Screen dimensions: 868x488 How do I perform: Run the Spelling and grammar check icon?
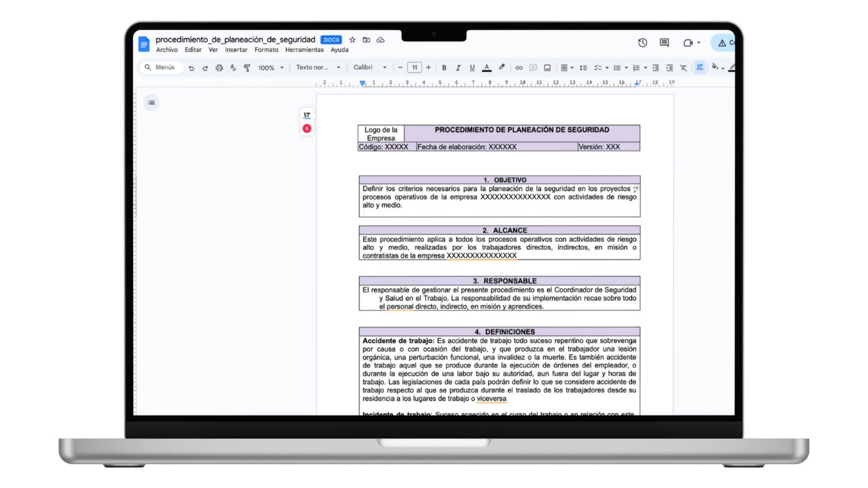233,68
